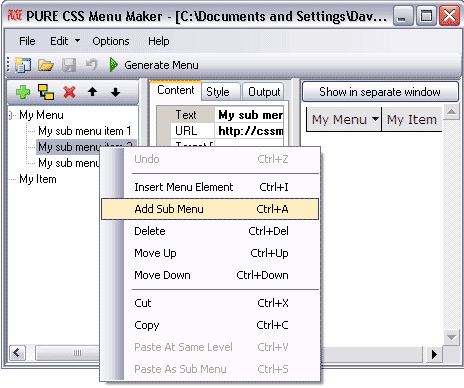The width and height of the screenshot is (464, 388).
Task: Click the red X delete item icon
Action: 69,92
